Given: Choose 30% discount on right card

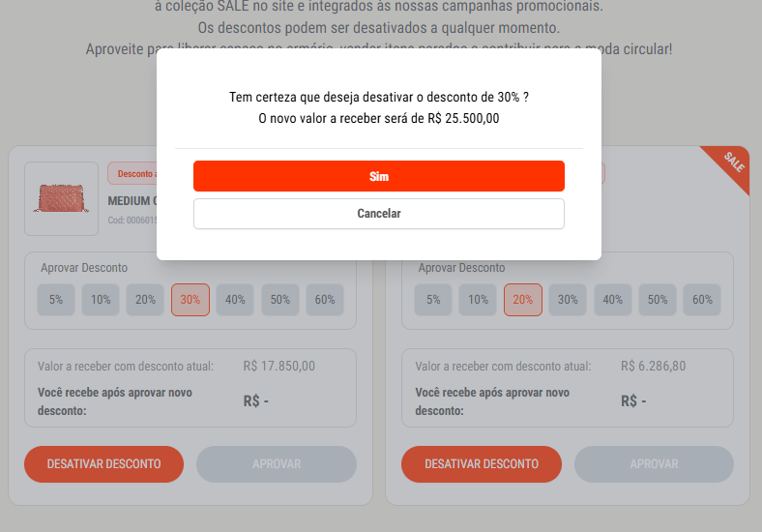Looking at the screenshot, I should click(x=568, y=300).
